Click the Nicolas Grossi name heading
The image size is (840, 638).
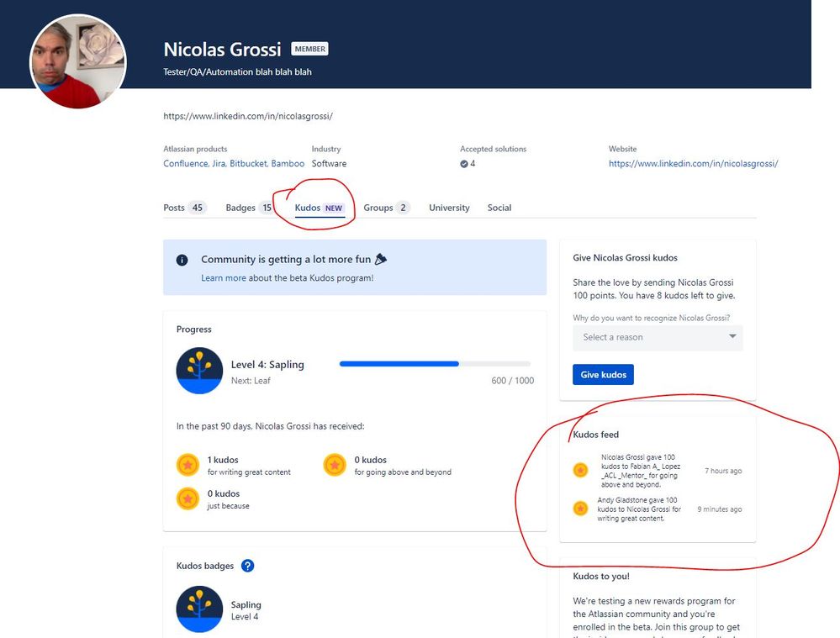click(x=222, y=50)
